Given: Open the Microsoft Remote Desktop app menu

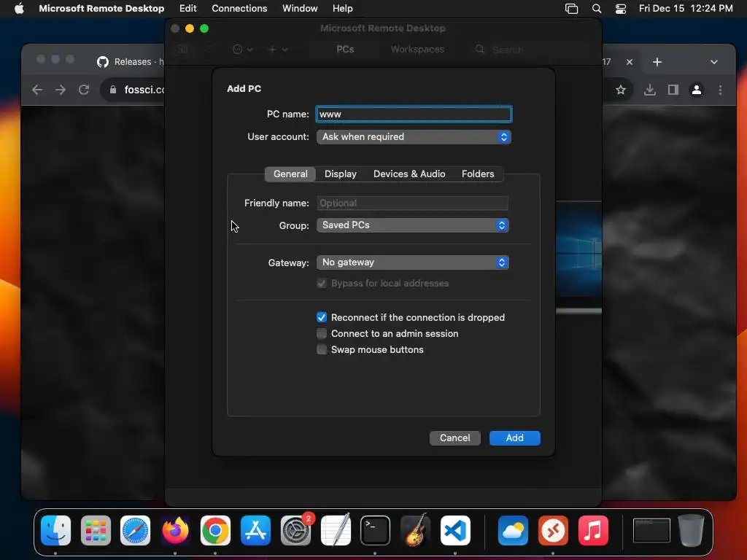Looking at the screenshot, I should (x=101, y=8).
